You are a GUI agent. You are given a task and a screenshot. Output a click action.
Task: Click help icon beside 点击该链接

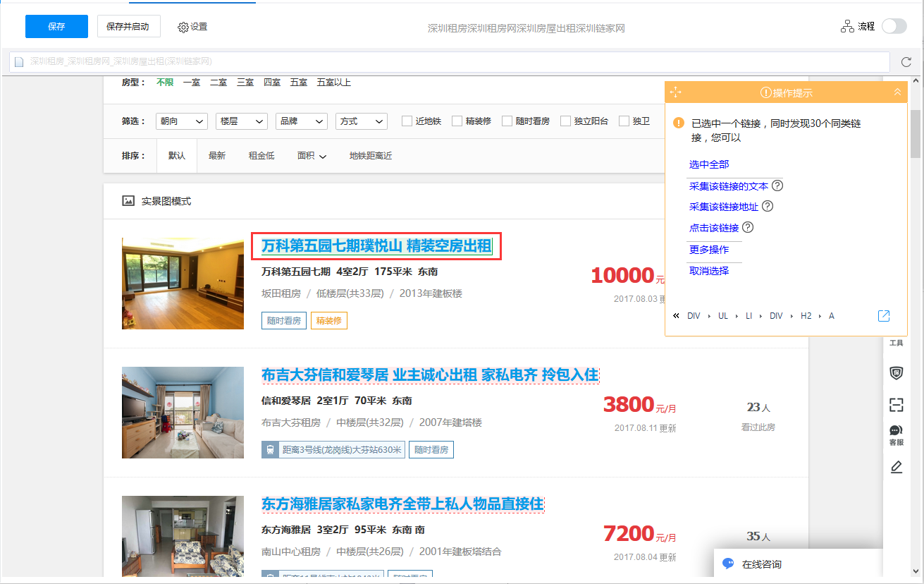(x=749, y=228)
